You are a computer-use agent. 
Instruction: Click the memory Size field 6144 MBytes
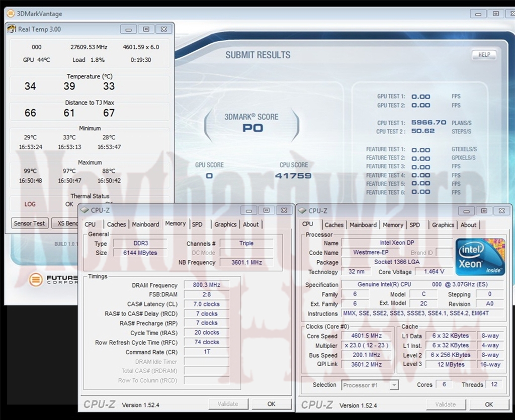(140, 253)
